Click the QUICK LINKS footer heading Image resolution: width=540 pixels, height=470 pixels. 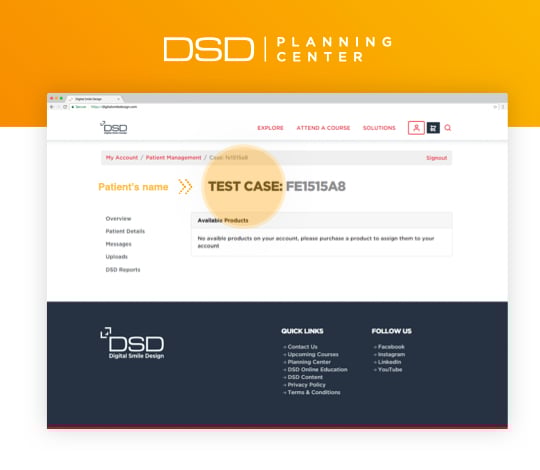pos(302,331)
